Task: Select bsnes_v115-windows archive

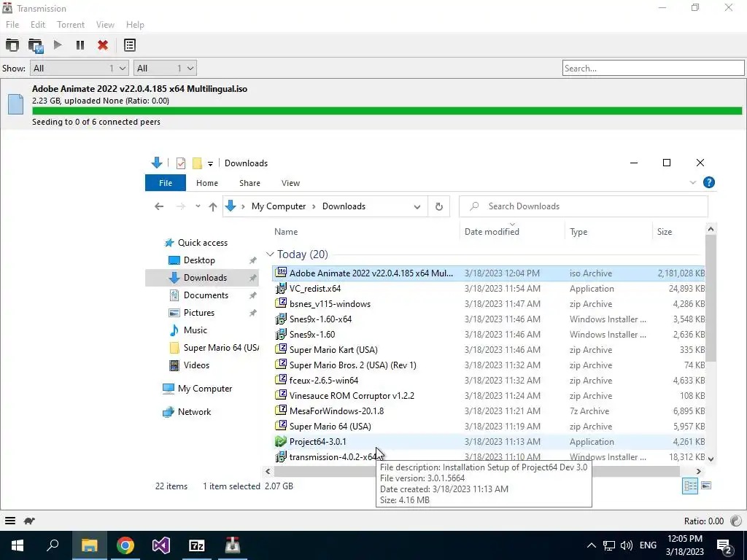Action: pos(488,304)
